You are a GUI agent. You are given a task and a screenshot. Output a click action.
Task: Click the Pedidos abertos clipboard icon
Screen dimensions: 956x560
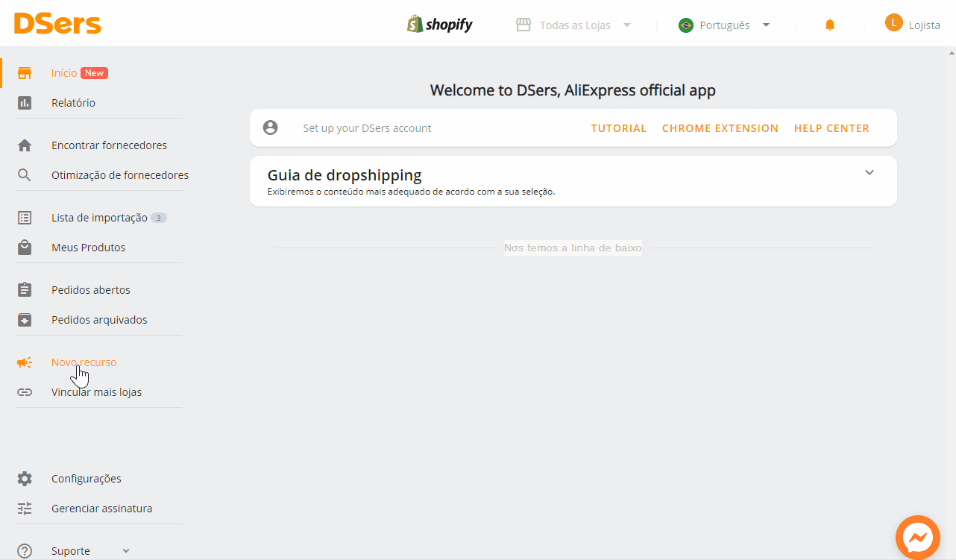pyautogui.click(x=25, y=290)
